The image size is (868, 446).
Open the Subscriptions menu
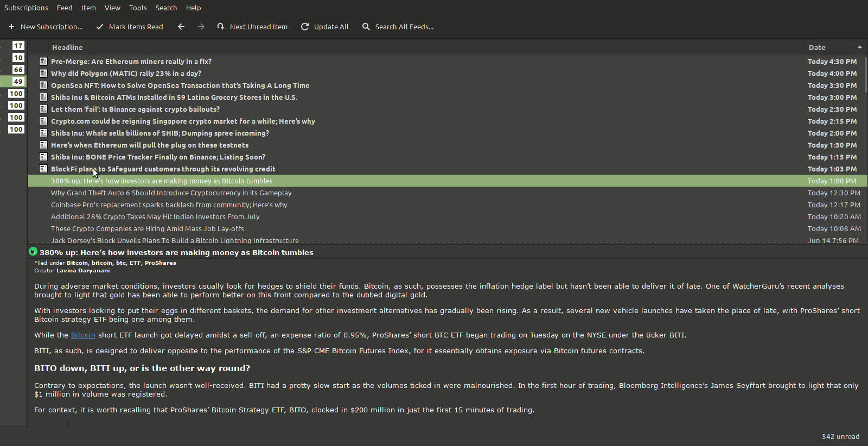coord(26,8)
